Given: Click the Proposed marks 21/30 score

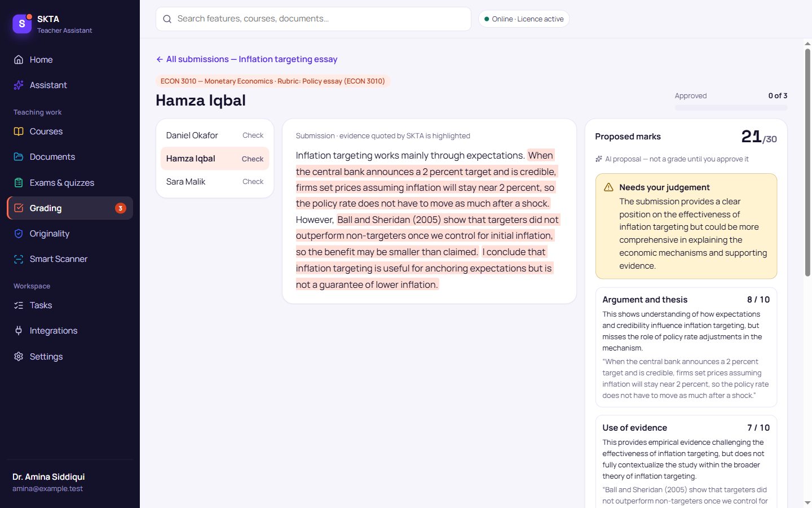Looking at the screenshot, I should (759, 137).
